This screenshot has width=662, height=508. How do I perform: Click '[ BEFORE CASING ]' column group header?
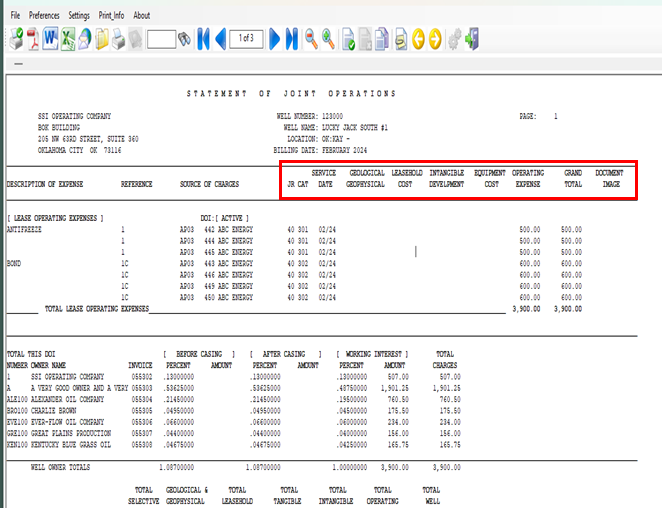[x=199, y=354]
